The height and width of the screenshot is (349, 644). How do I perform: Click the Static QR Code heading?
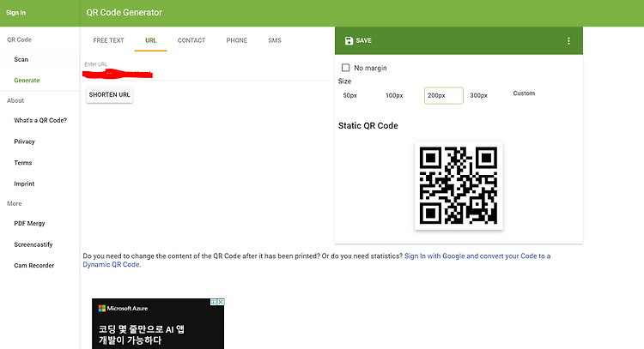pyautogui.click(x=368, y=125)
